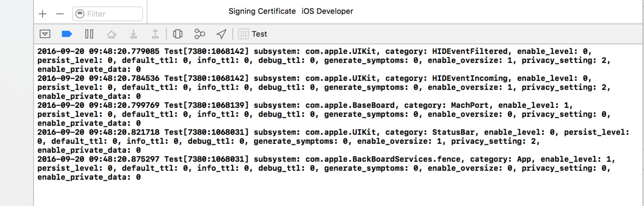
Task: Click the MachPort category log line
Action: coord(316,114)
